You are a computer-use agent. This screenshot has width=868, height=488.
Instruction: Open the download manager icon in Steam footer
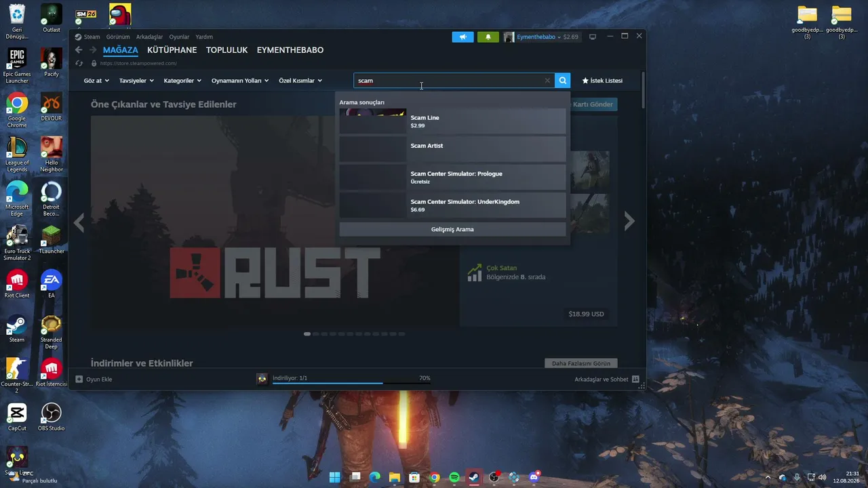click(262, 379)
